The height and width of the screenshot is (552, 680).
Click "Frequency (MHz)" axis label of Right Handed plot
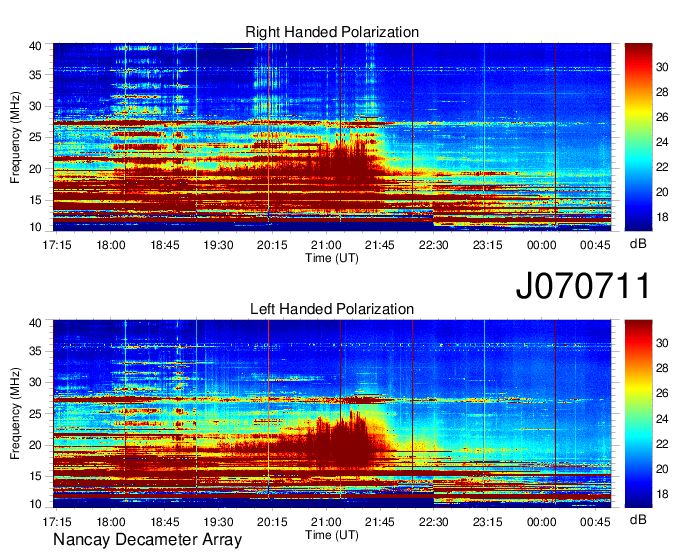click(15, 137)
